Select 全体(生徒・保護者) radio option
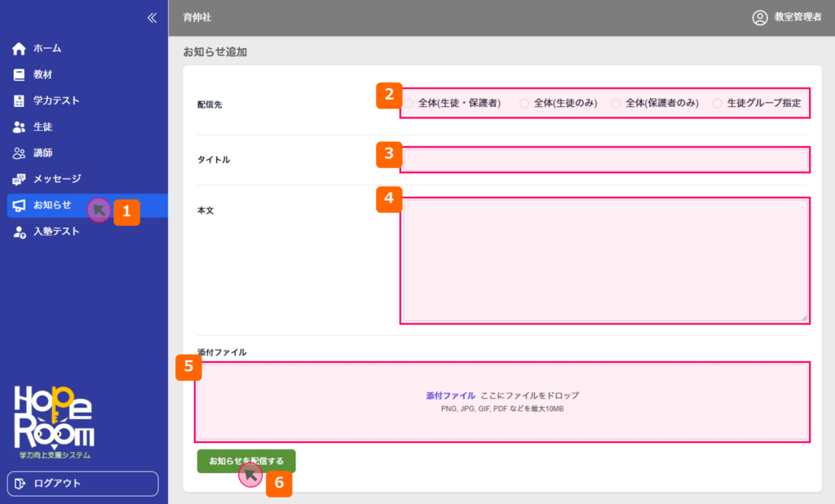 [x=409, y=104]
